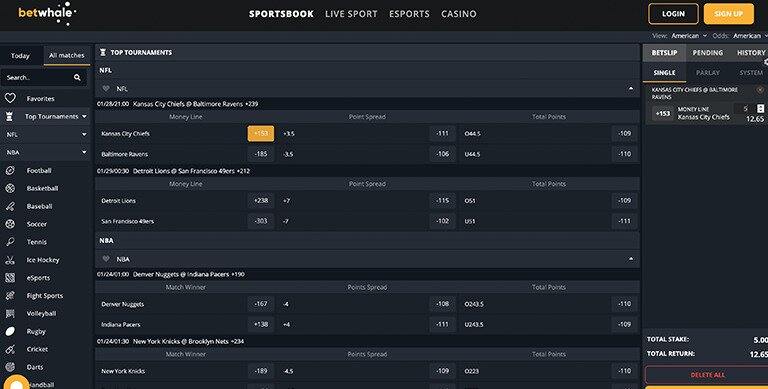This screenshot has width=768, height=389.
Task: Click the Sign Up button
Action: [x=728, y=14]
